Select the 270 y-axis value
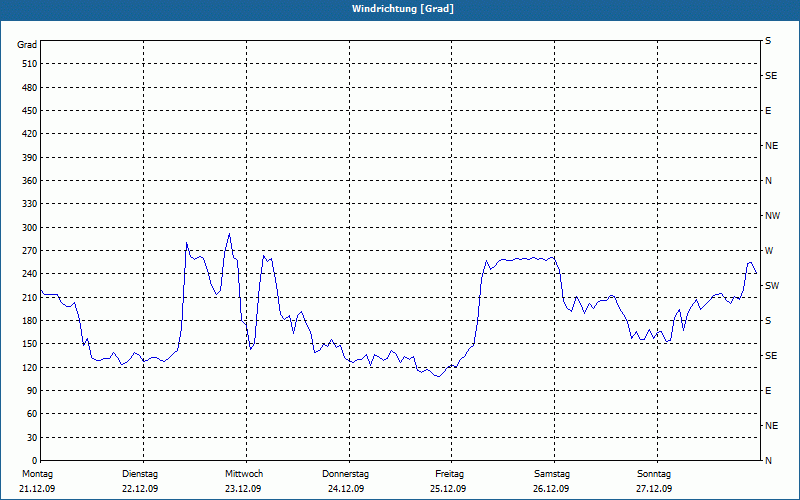The width and height of the screenshot is (800, 500). point(30,251)
